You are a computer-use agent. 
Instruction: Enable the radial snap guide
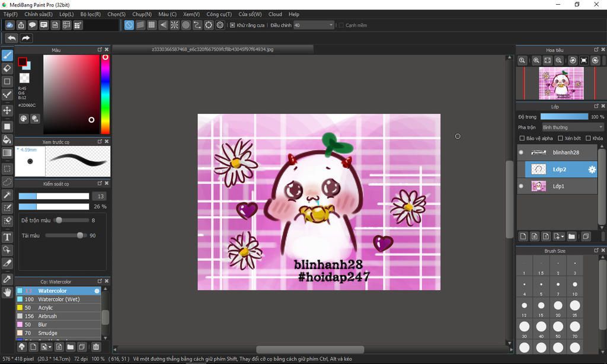175,25
